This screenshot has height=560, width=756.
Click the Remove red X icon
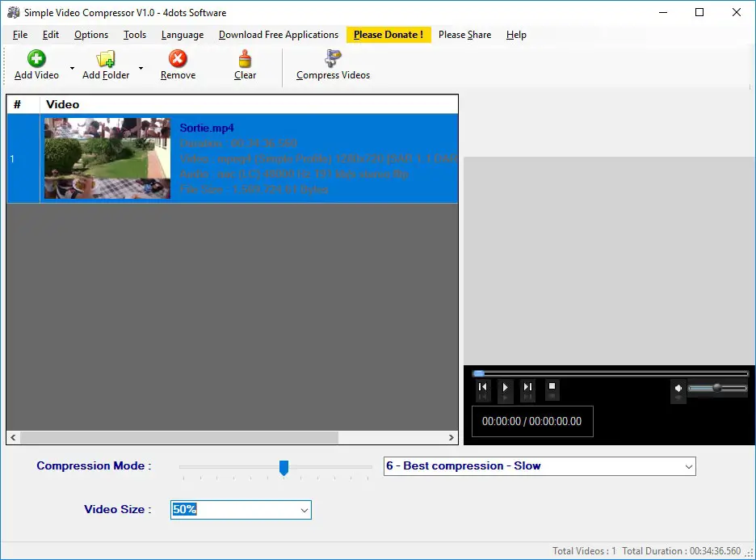click(178, 59)
